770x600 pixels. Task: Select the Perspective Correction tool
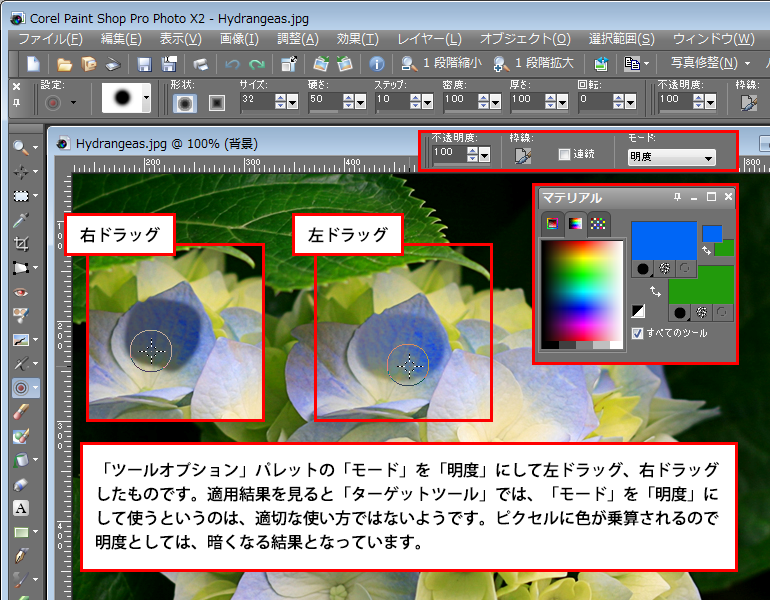click(x=21, y=268)
